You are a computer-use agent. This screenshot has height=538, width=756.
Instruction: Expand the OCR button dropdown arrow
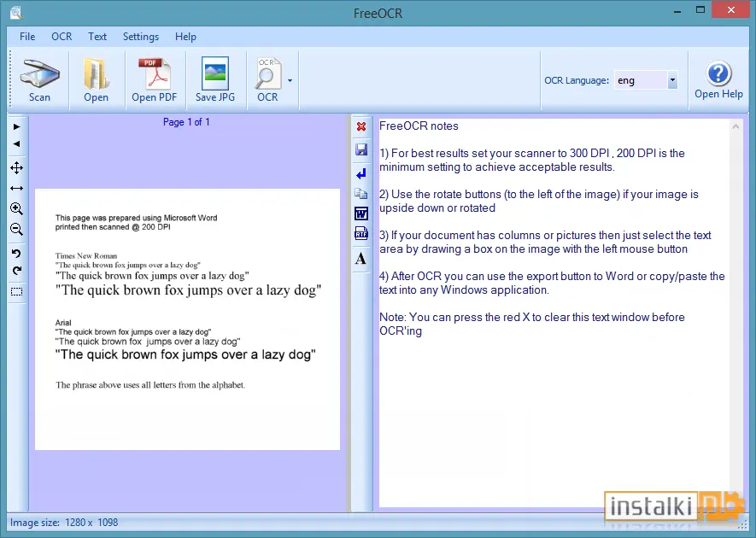pyautogui.click(x=290, y=80)
